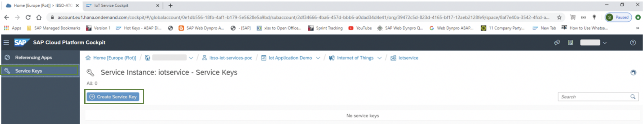This screenshot has width=644, height=124.
Task: Open Hot Keys - ABAP bookmark
Action: 139,28
